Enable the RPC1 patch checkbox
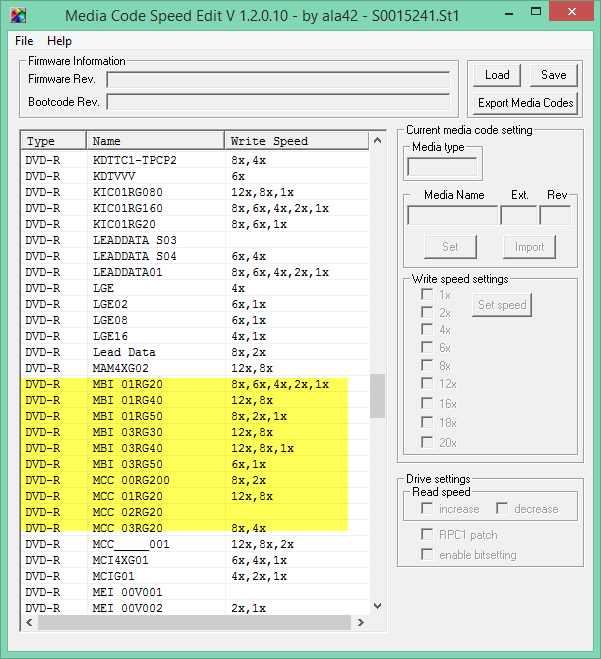Screen dimensions: 601x659 click(427, 535)
